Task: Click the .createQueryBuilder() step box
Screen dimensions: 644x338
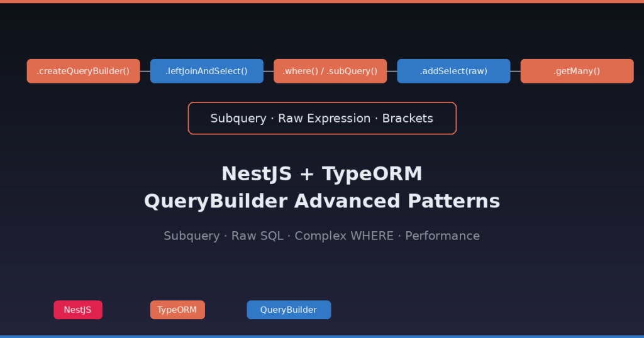Action: coord(83,71)
